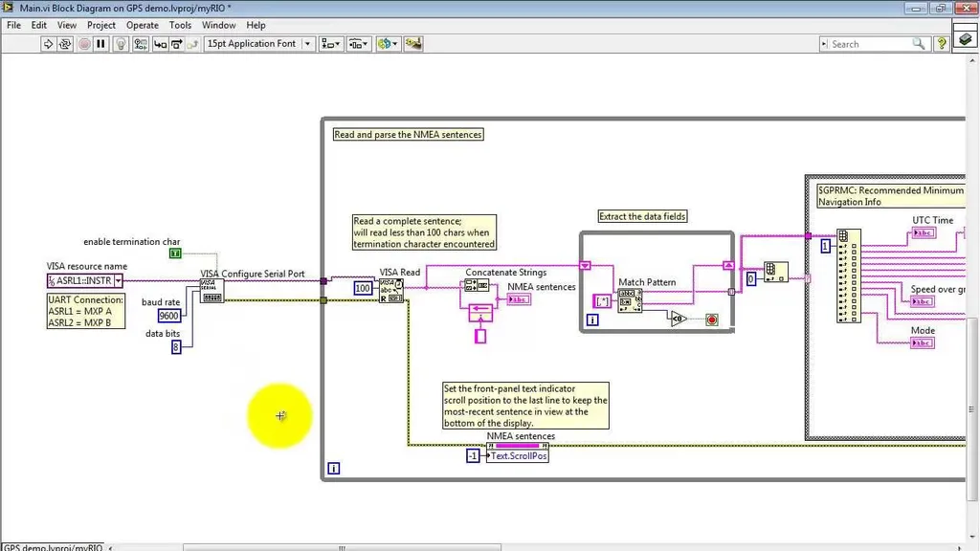Viewport: 980px width, 551px height.
Task: Click inside the toolbar Search field
Action: (869, 44)
